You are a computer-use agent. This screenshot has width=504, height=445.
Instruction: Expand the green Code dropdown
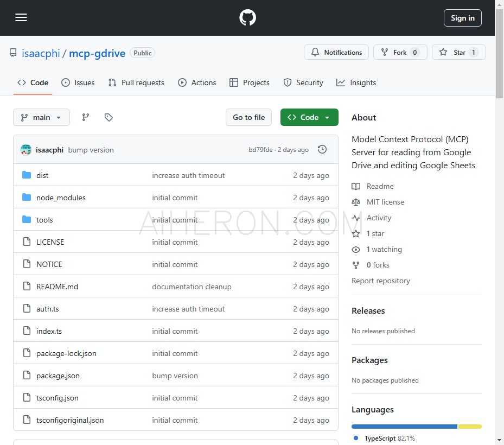pyautogui.click(x=309, y=117)
